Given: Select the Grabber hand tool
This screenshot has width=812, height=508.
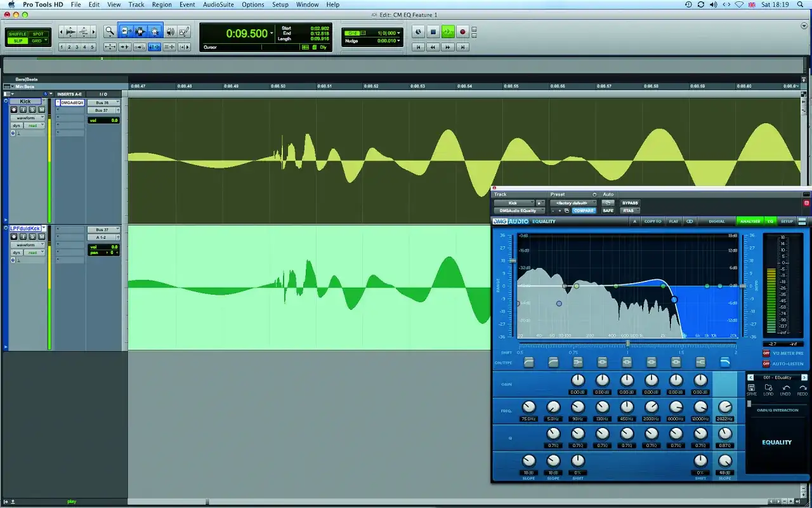Looking at the screenshot, I should pyautogui.click(x=155, y=31).
